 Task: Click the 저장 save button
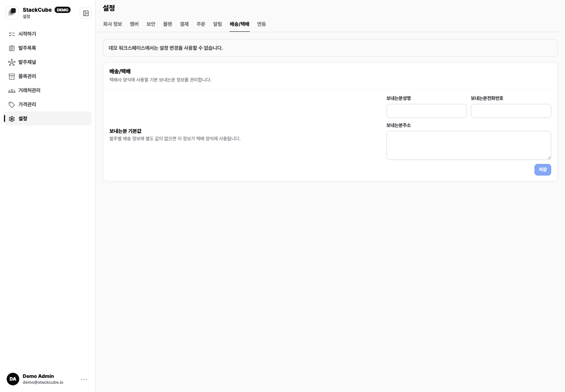543,170
